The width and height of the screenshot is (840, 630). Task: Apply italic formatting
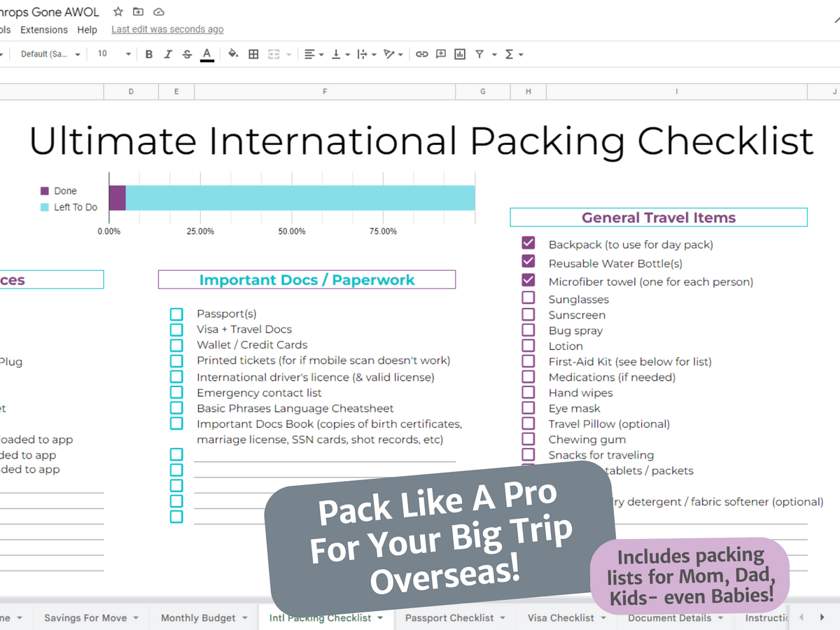pyautogui.click(x=168, y=54)
